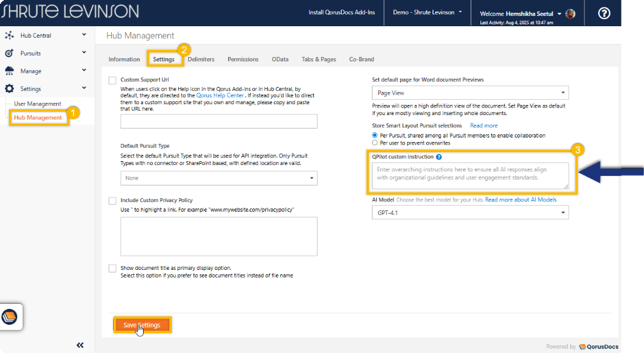
Task: Click the Save Settings button
Action: coord(142,325)
